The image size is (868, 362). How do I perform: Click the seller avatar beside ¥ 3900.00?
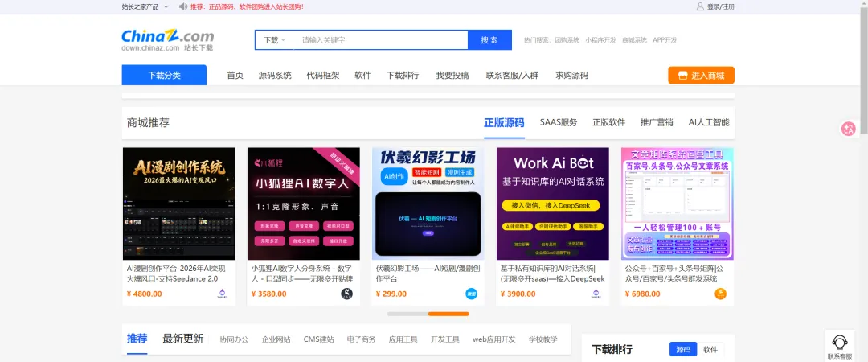(596, 294)
